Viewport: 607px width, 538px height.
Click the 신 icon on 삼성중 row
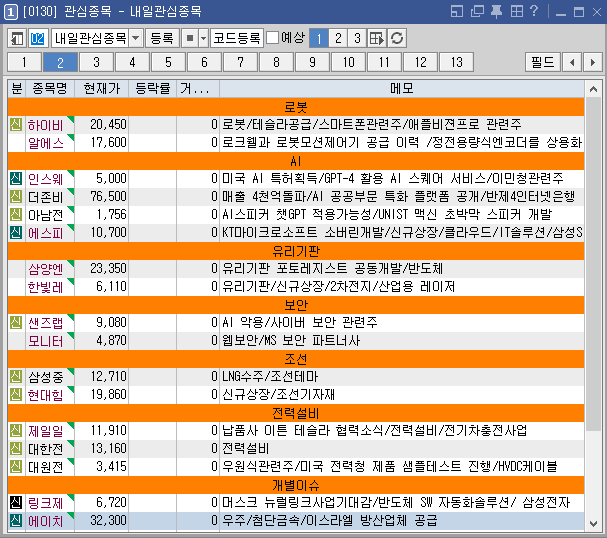tap(16, 376)
